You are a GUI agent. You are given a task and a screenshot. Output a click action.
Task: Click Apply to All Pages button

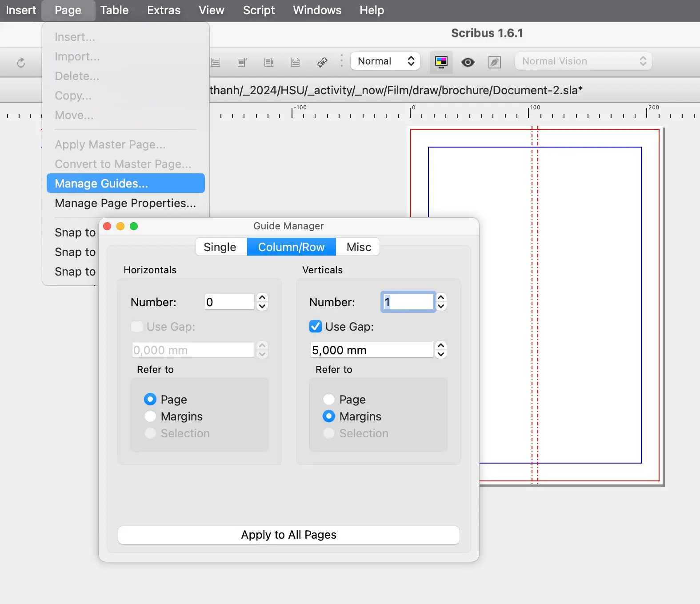point(288,535)
